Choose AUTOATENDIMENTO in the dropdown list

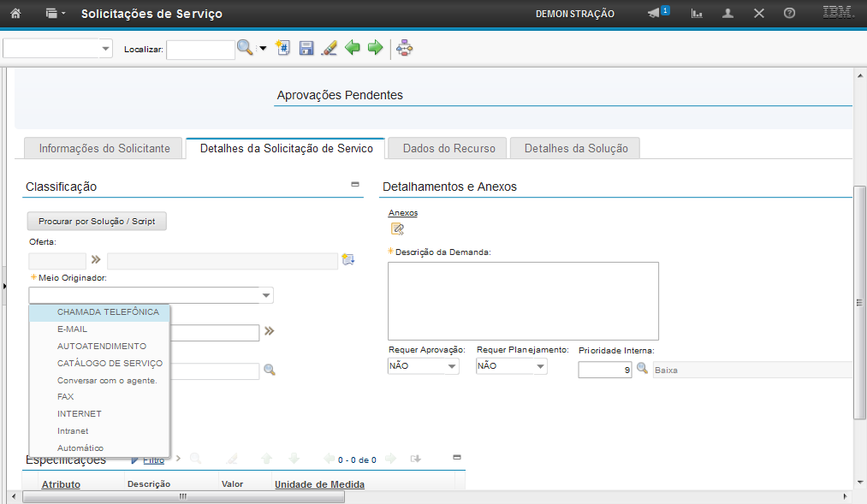[101, 347]
